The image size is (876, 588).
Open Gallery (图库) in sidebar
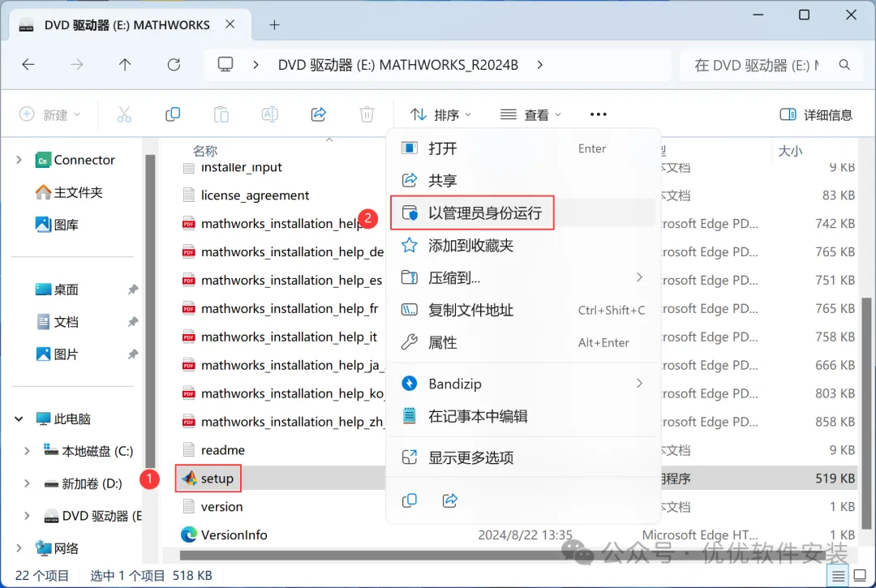coord(57,225)
